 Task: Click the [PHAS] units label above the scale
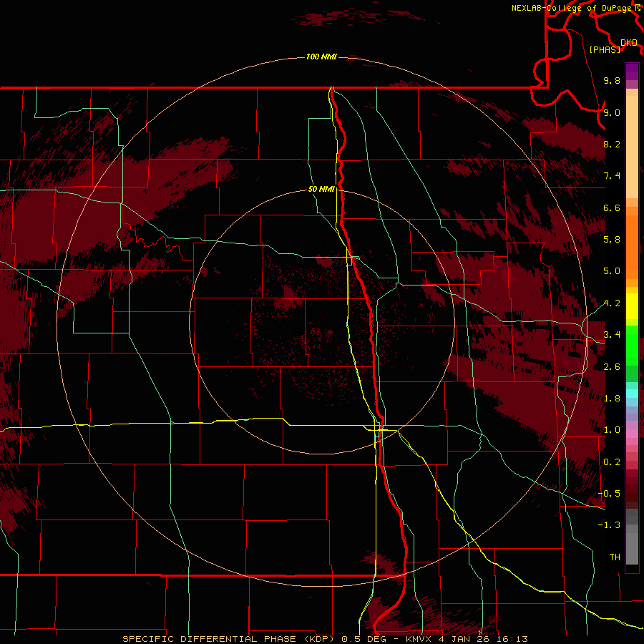(605, 49)
